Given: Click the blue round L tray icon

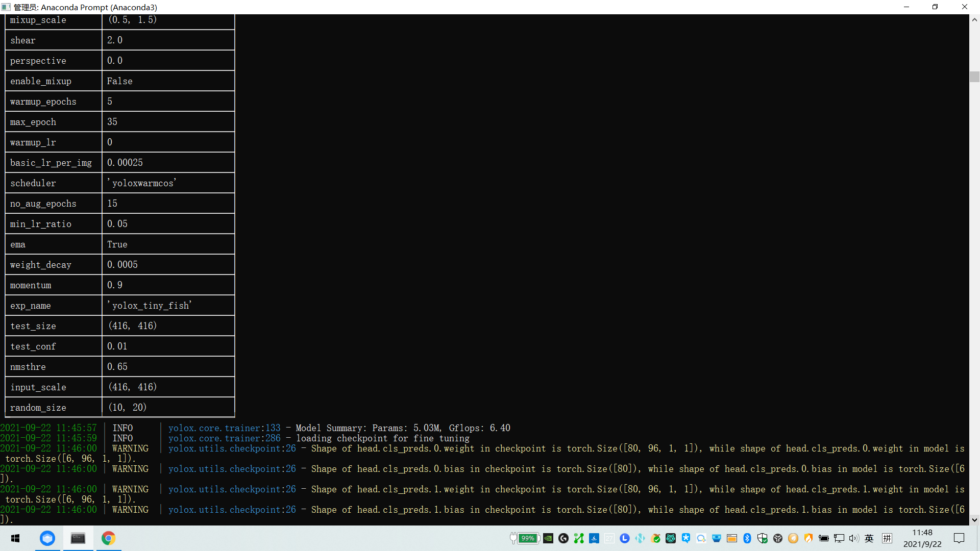Looking at the screenshot, I should pyautogui.click(x=625, y=538).
